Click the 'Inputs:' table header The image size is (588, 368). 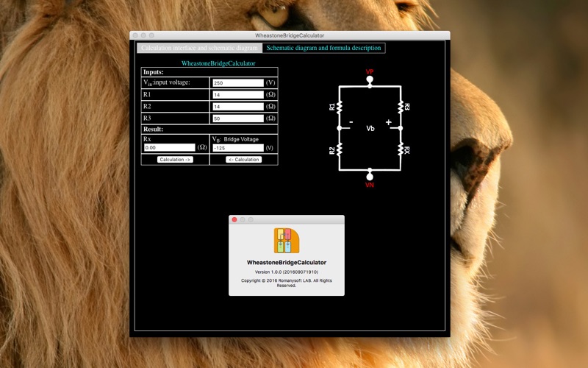pyautogui.click(x=153, y=72)
